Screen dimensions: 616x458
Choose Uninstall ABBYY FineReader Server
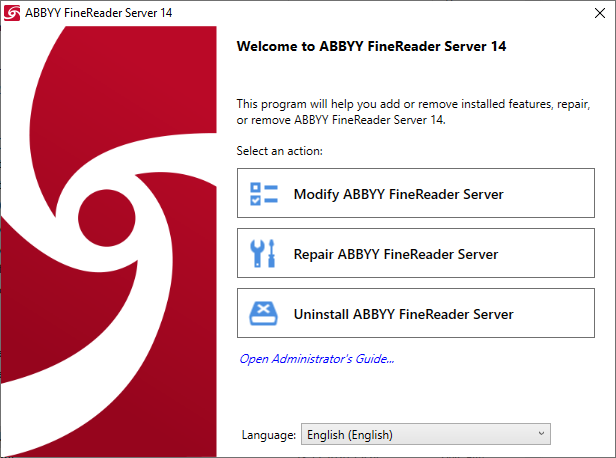[x=416, y=313]
